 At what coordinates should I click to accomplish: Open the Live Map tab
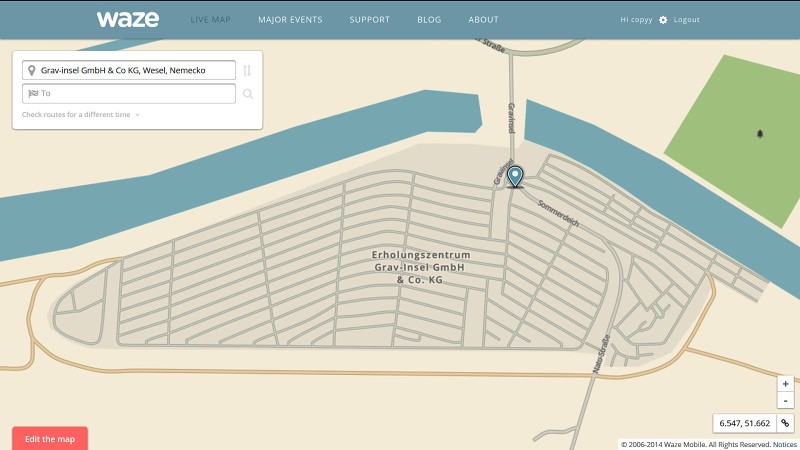pos(210,20)
